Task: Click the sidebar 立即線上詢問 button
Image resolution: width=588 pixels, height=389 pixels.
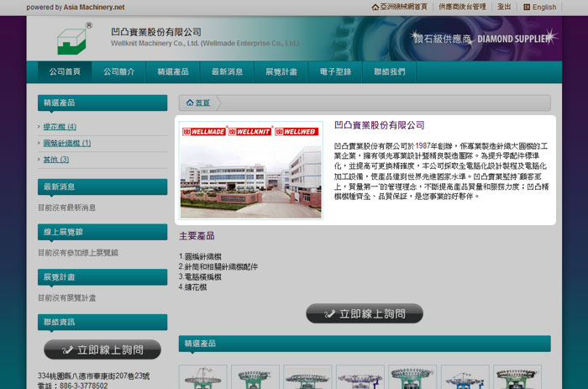Action: (102, 350)
